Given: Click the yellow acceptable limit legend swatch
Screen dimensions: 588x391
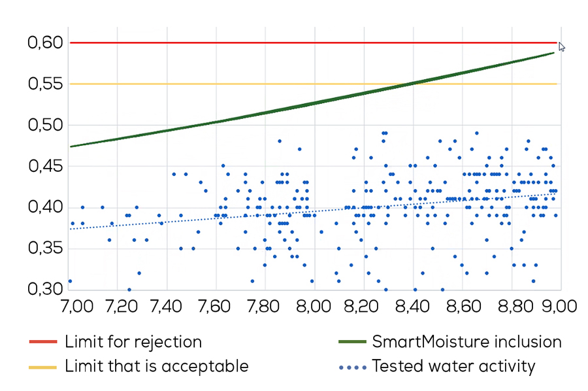Looking at the screenshot, I should [x=43, y=367].
